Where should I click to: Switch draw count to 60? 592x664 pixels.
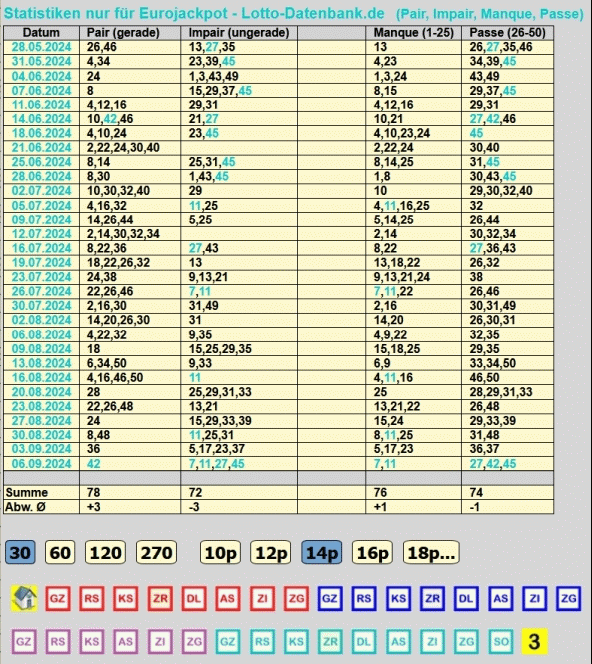coord(60,552)
